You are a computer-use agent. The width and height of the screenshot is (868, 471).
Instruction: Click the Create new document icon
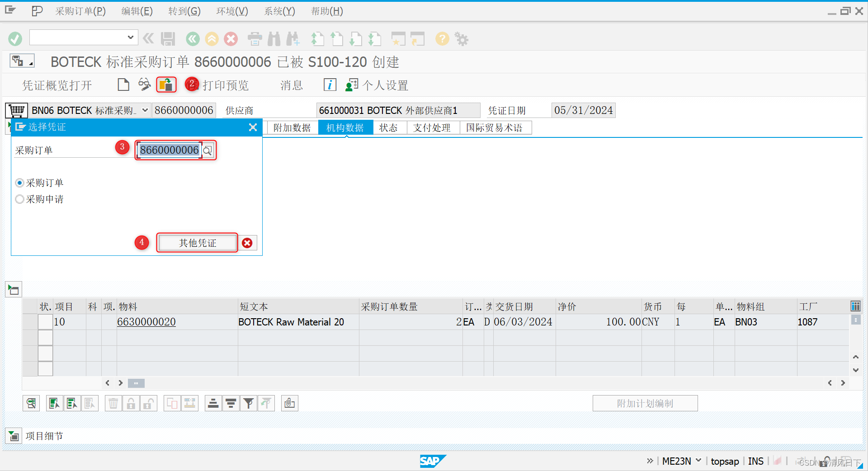[123, 85]
